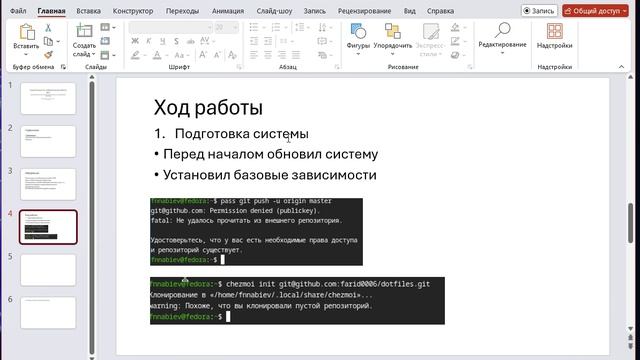Select slide 5 thumbnail
Screen dimensions: 640x360
(48, 270)
